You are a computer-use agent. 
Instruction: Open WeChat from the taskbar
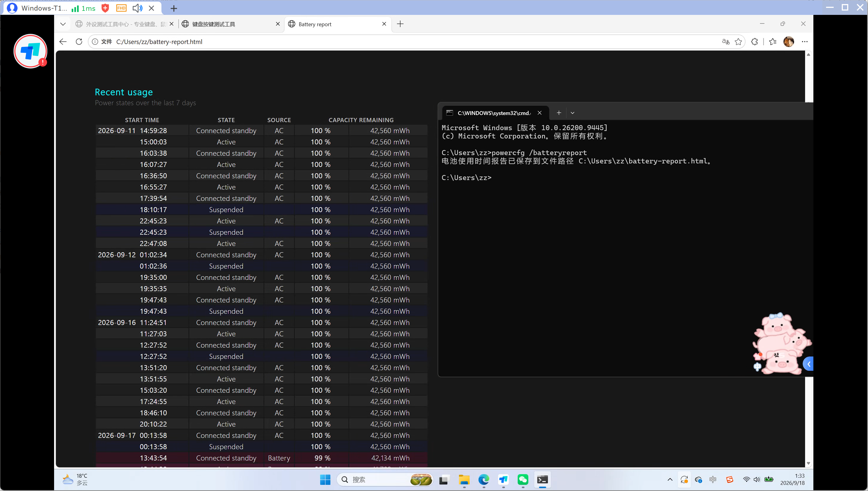click(523, 480)
